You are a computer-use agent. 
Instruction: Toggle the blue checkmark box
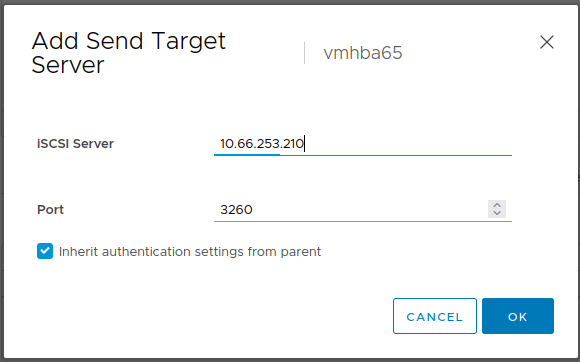[x=45, y=251]
